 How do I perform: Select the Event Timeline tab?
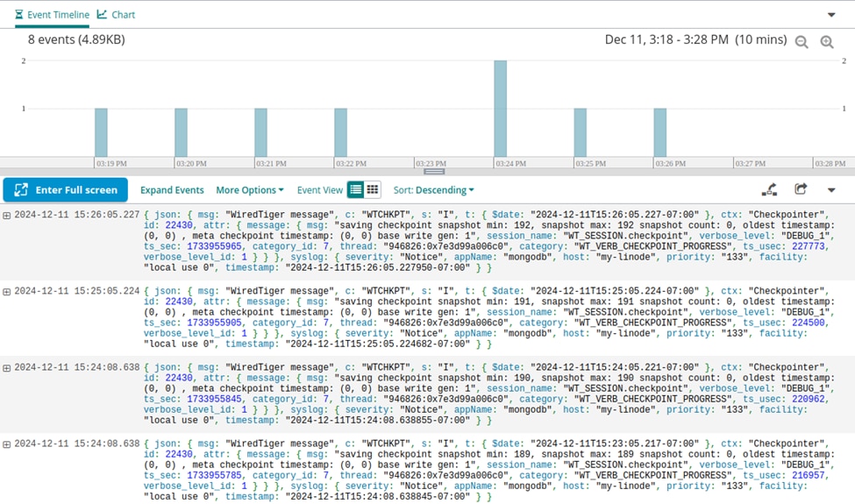(x=53, y=15)
